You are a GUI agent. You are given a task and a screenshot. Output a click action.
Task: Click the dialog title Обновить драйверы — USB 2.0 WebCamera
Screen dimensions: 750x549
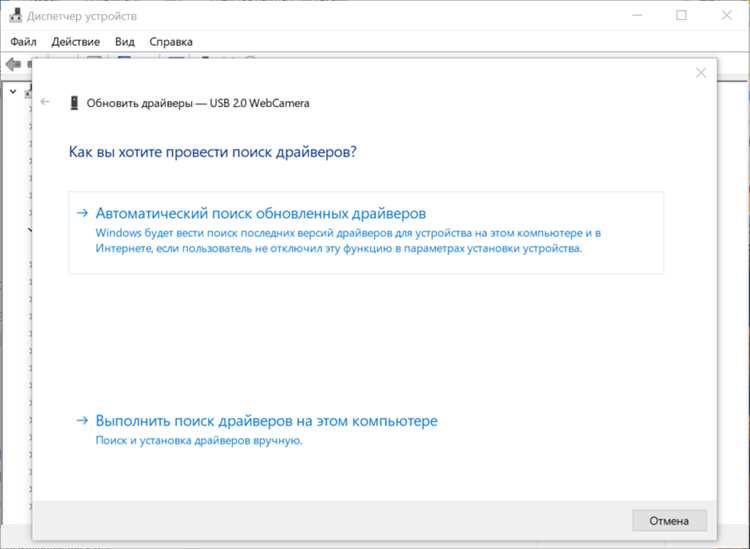click(198, 103)
